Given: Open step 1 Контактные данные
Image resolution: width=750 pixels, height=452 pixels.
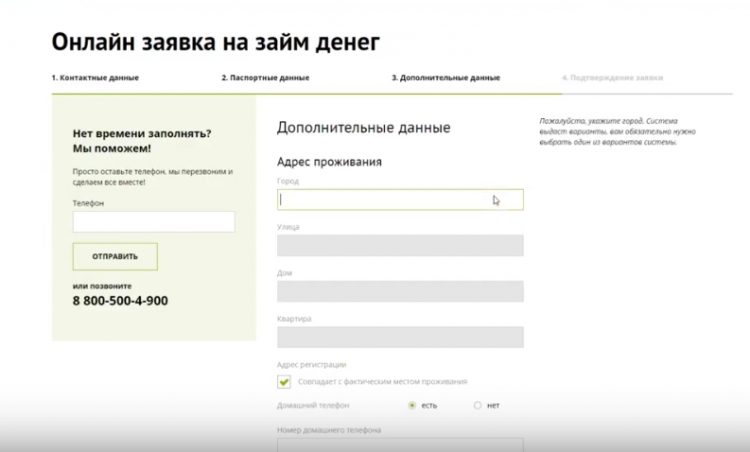Looking at the screenshot, I should click(x=95, y=77).
